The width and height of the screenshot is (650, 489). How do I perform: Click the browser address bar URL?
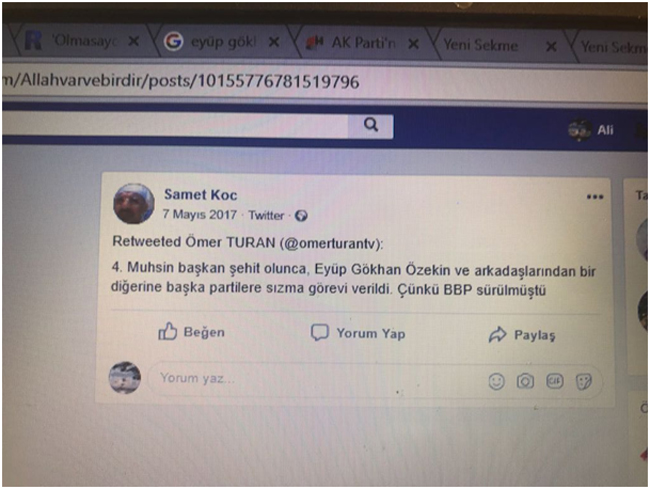[182, 80]
